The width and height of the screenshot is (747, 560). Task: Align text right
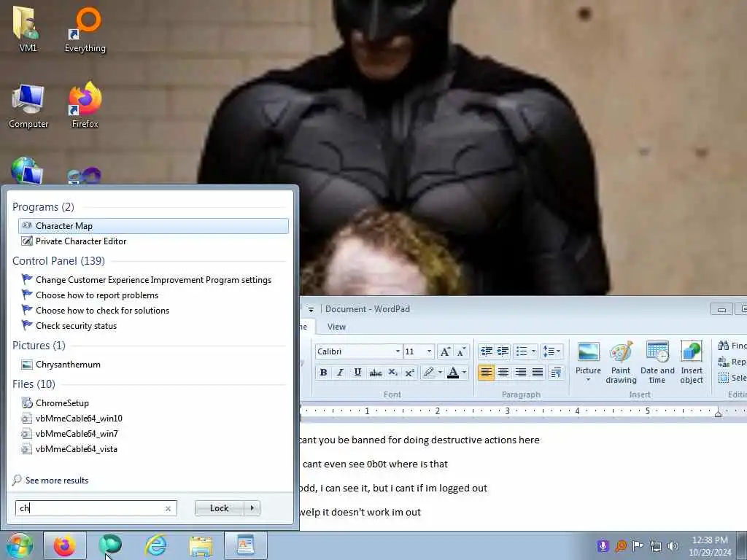tap(520, 373)
